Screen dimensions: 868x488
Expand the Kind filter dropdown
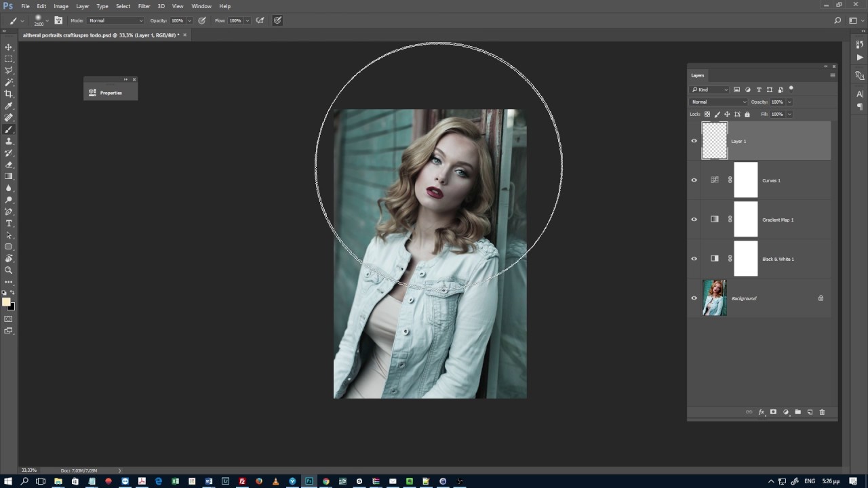(709, 89)
